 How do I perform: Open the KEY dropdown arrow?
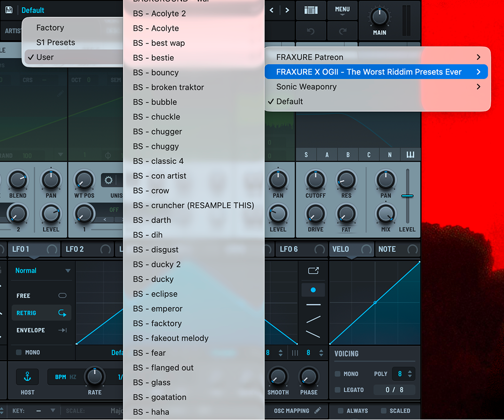53,410
